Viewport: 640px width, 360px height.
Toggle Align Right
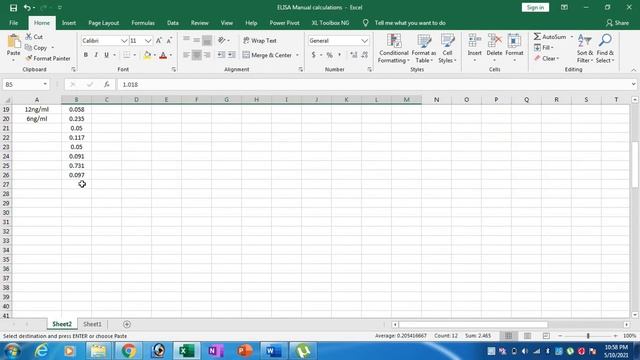207,55
